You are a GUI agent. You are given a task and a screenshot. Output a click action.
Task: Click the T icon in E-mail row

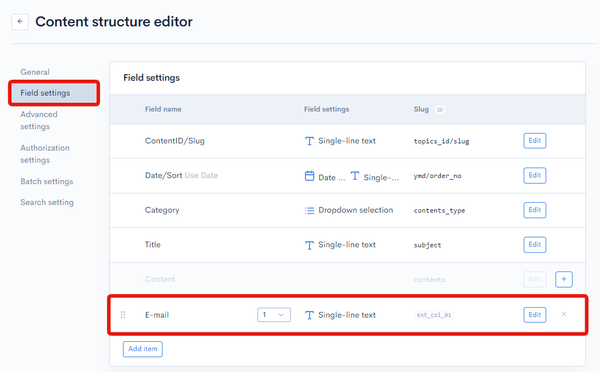point(309,315)
